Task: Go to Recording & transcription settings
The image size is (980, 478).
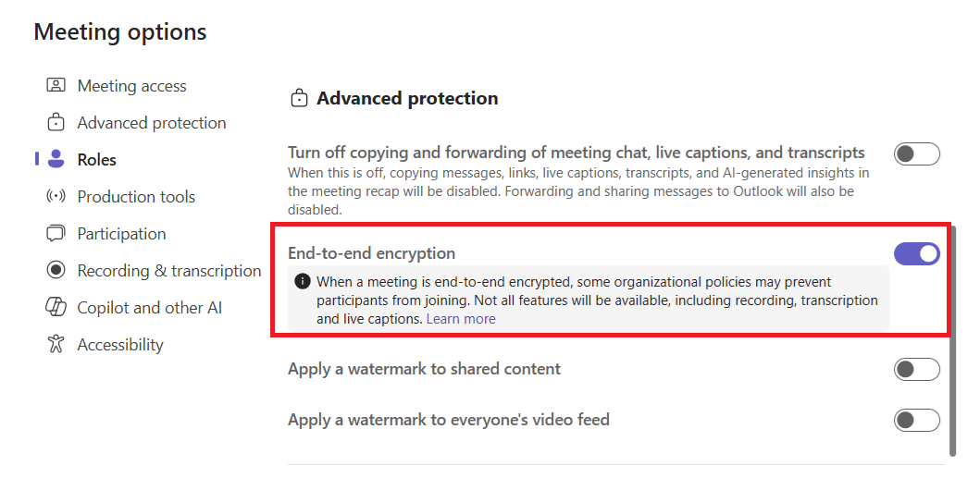Action: pyautogui.click(x=168, y=271)
